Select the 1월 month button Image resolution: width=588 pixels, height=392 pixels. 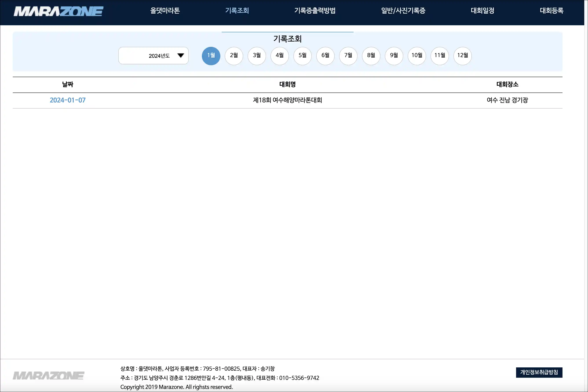tap(211, 56)
